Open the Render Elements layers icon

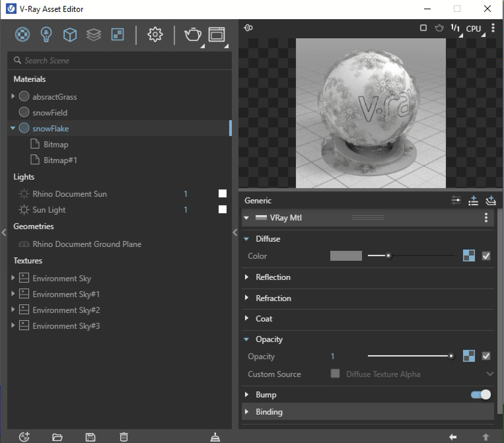point(94,34)
